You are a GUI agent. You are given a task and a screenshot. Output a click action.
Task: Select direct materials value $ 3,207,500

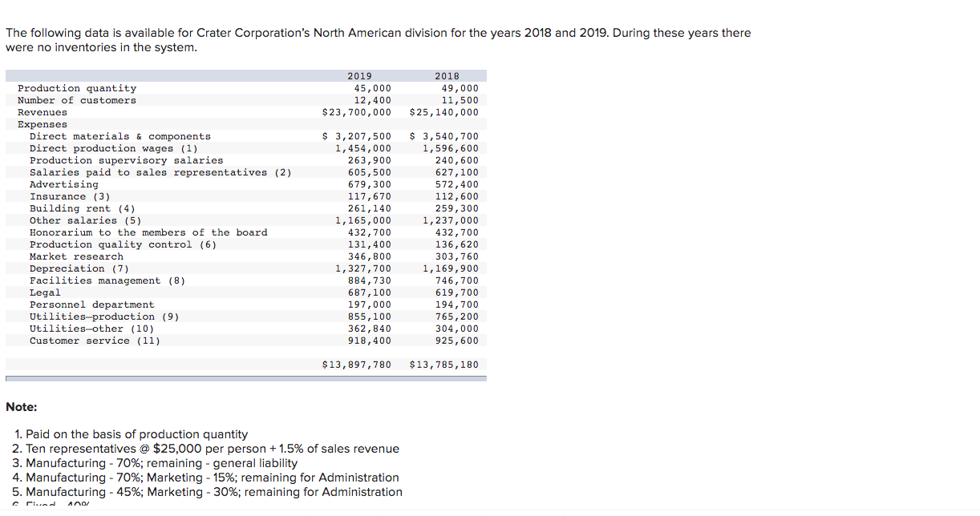[357, 136]
